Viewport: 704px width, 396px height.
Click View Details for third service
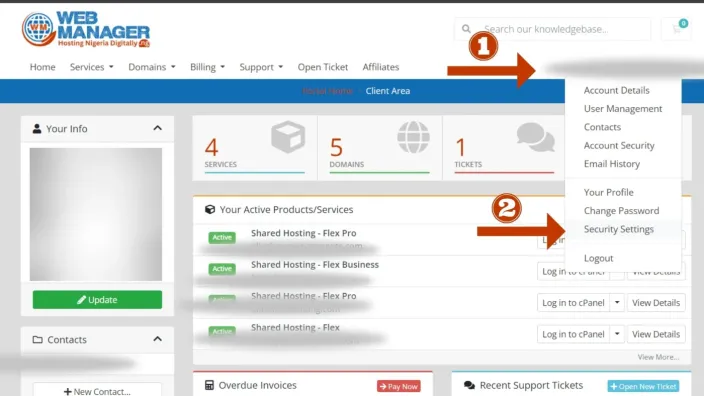coord(656,303)
